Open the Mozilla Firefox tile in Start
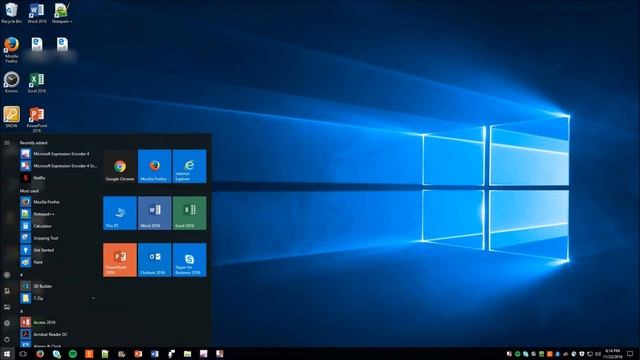 [x=154, y=166]
